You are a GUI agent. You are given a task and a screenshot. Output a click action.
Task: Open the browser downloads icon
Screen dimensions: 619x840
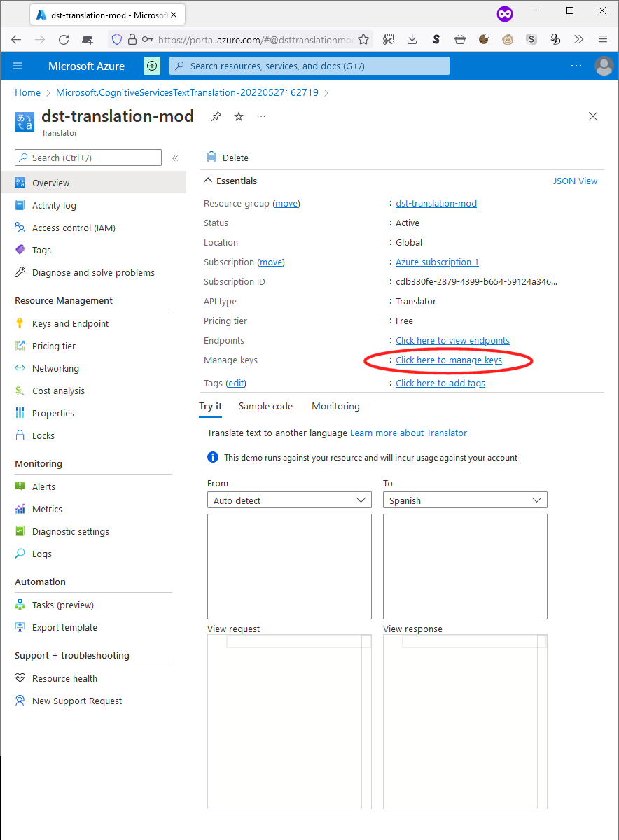[412, 40]
